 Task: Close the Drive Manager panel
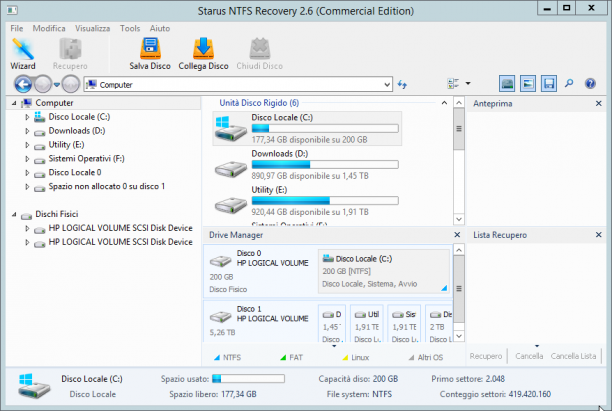tap(457, 235)
